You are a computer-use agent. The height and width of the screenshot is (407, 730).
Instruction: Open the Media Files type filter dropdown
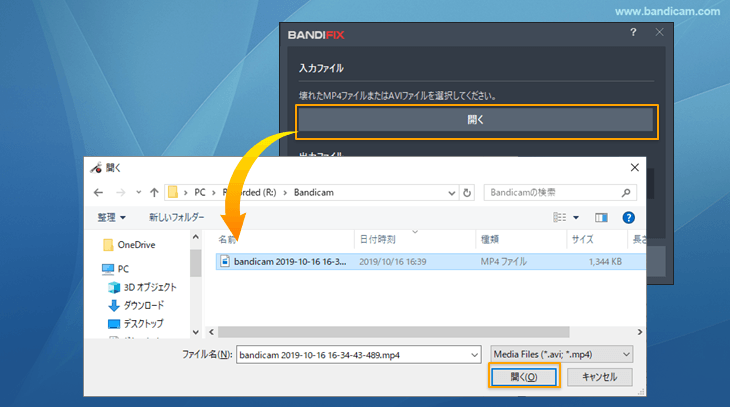561,354
